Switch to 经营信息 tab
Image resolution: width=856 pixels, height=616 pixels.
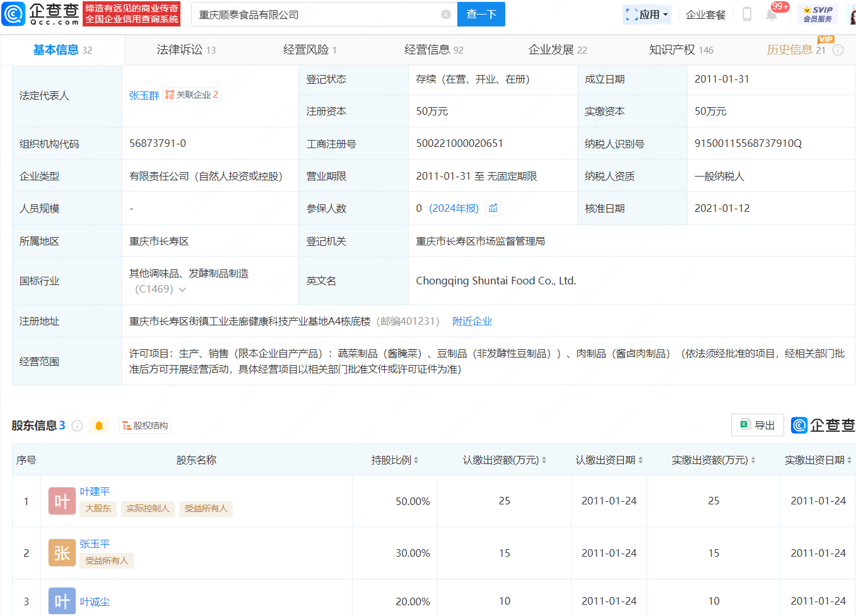pyautogui.click(x=434, y=50)
